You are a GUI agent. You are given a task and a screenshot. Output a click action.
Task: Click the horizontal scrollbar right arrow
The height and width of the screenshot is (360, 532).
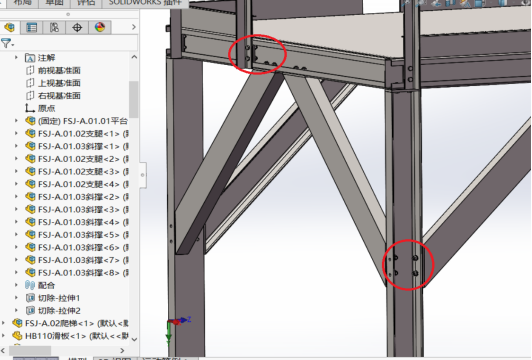[x=122, y=350]
